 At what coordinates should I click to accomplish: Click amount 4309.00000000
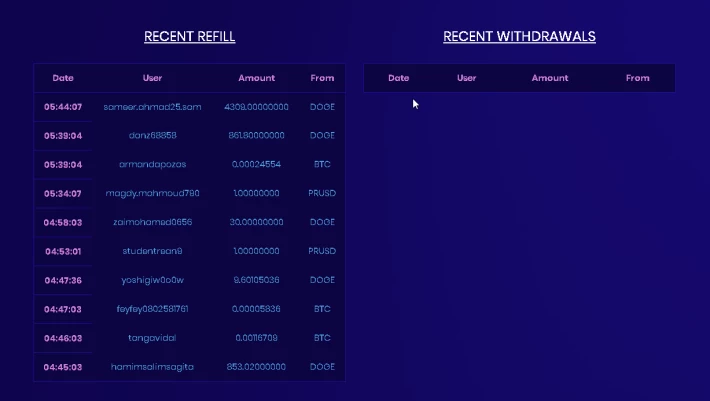tap(256, 107)
